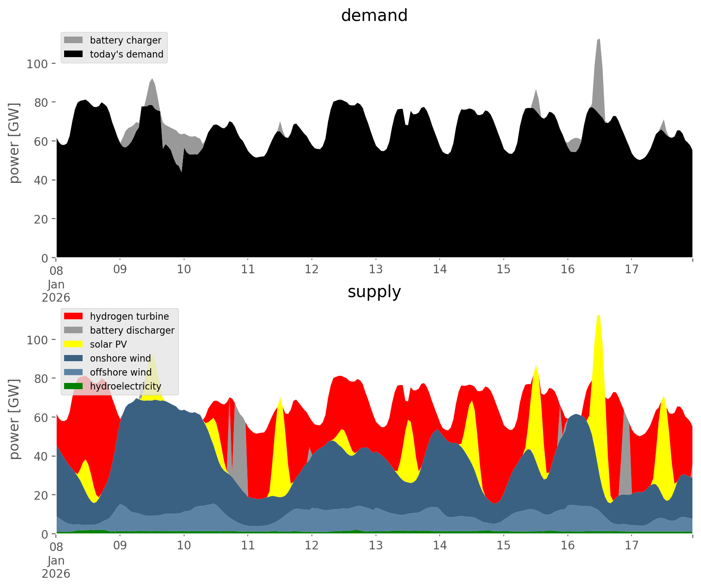Select the demand chart's power [GW] axis label
This screenshot has width=701, height=588.
click(14, 143)
